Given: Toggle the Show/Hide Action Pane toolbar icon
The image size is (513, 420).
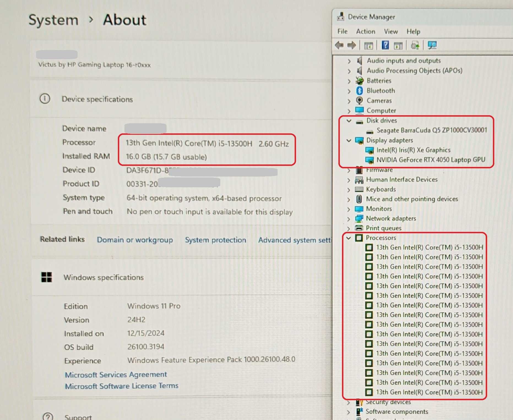Looking at the screenshot, I should [x=398, y=45].
